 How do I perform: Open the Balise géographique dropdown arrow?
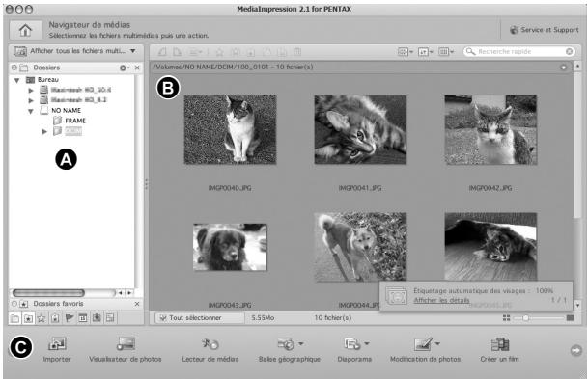[x=300, y=343]
